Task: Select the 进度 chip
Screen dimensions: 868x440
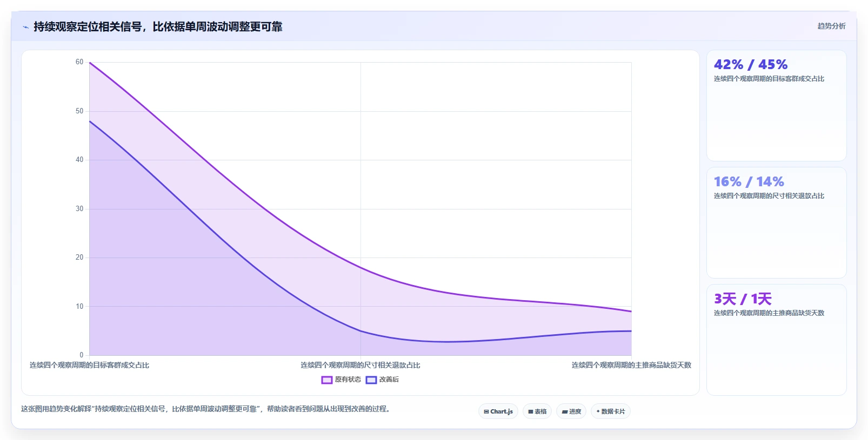Action: pyautogui.click(x=571, y=411)
